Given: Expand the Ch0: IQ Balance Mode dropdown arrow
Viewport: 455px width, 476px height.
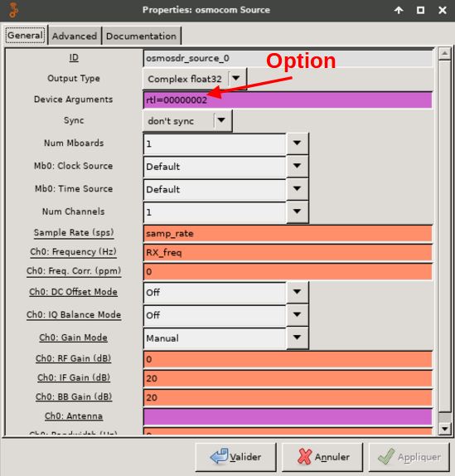Looking at the screenshot, I should (297, 315).
